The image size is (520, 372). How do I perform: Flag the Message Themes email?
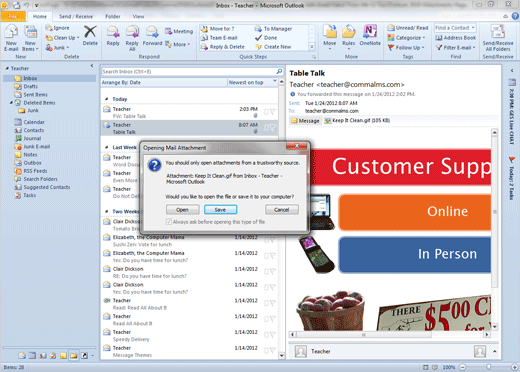pyautogui.click(x=272, y=350)
